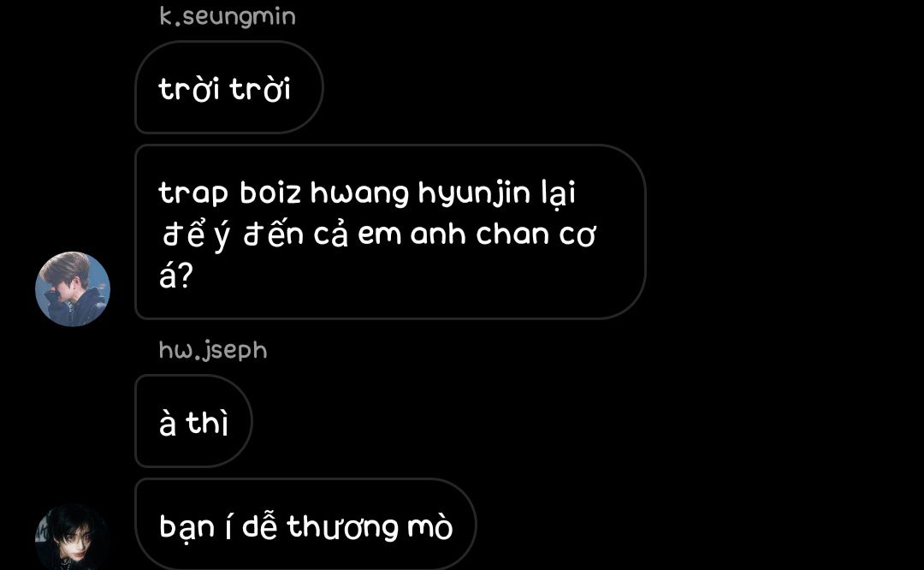The height and width of the screenshot is (570, 924).
Task: Click the word "thương" in the last message
Action: click(x=342, y=526)
